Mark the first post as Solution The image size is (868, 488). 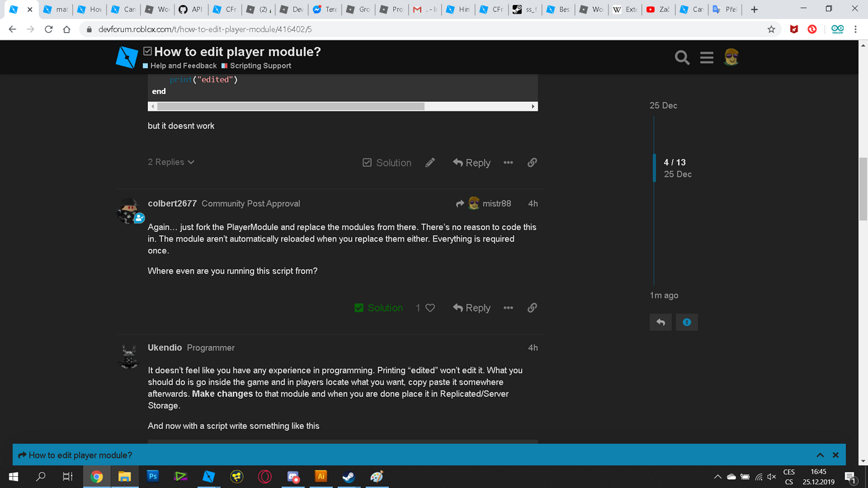[386, 162]
